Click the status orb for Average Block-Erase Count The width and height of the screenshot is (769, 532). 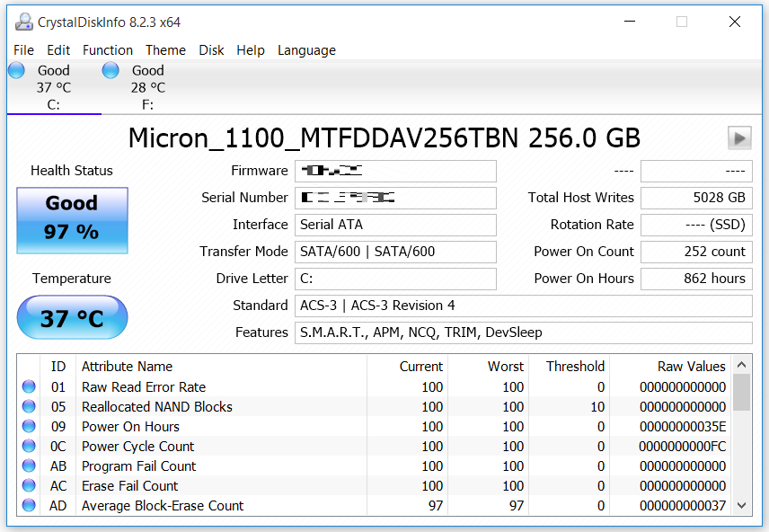[x=29, y=505]
